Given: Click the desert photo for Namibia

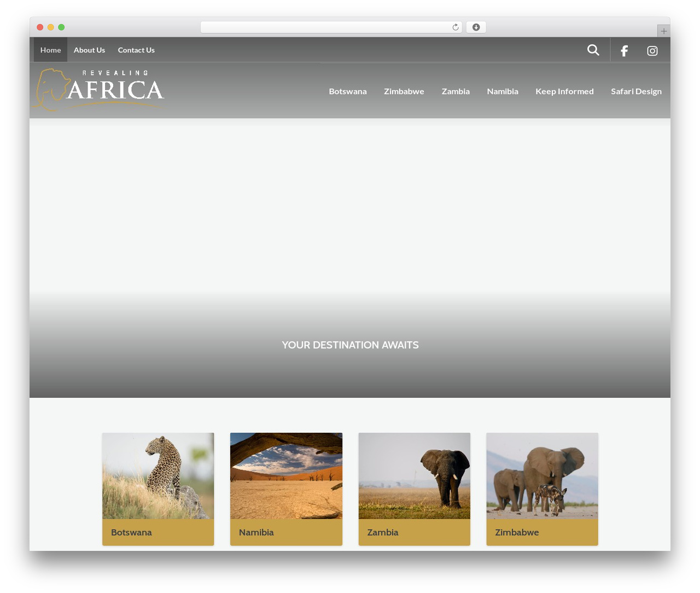Looking at the screenshot, I should tap(286, 476).
